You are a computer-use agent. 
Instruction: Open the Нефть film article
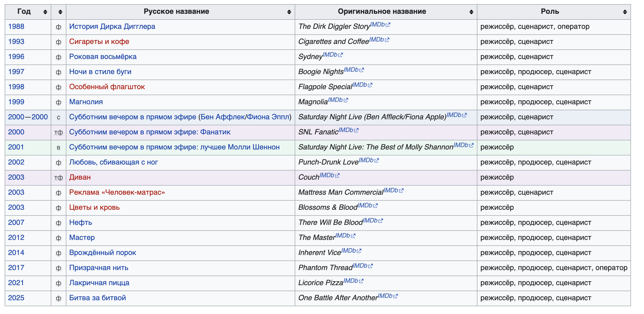(x=80, y=223)
